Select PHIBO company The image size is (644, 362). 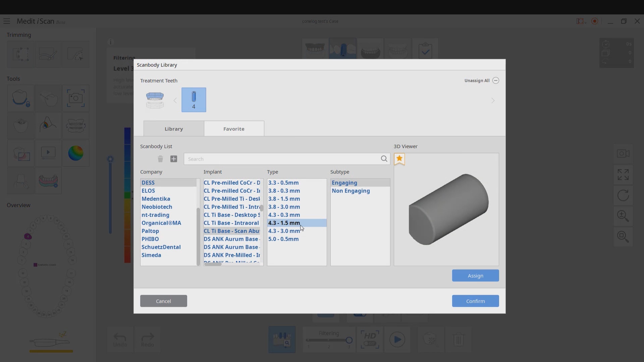coord(168,239)
